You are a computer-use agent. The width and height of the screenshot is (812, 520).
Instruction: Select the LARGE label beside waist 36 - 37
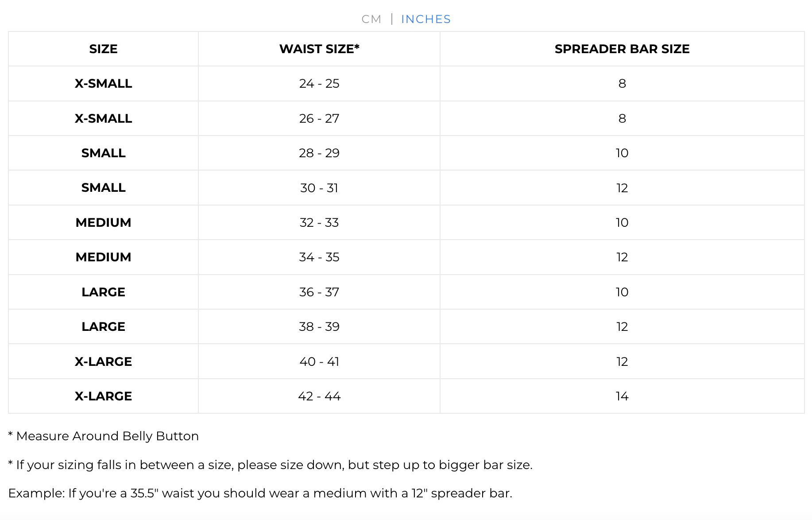103,292
